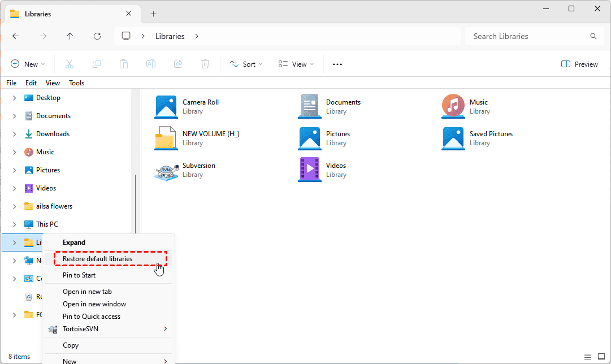Expand the Downloads tree node
Image resolution: width=611 pixels, height=364 pixels.
point(14,134)
